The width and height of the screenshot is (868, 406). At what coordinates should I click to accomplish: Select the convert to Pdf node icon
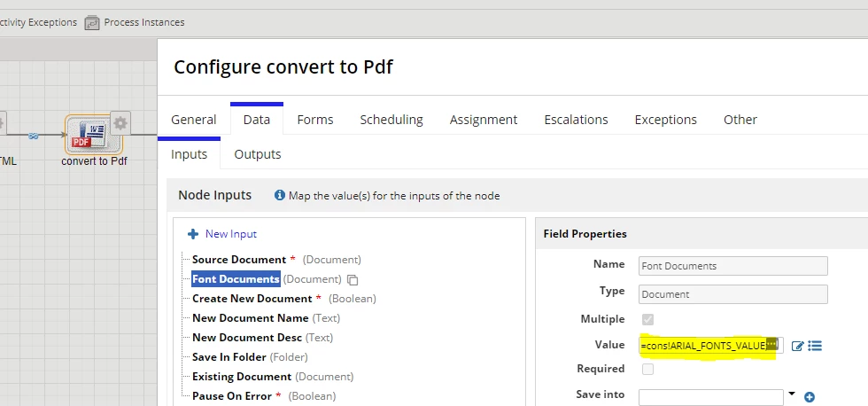94,135
